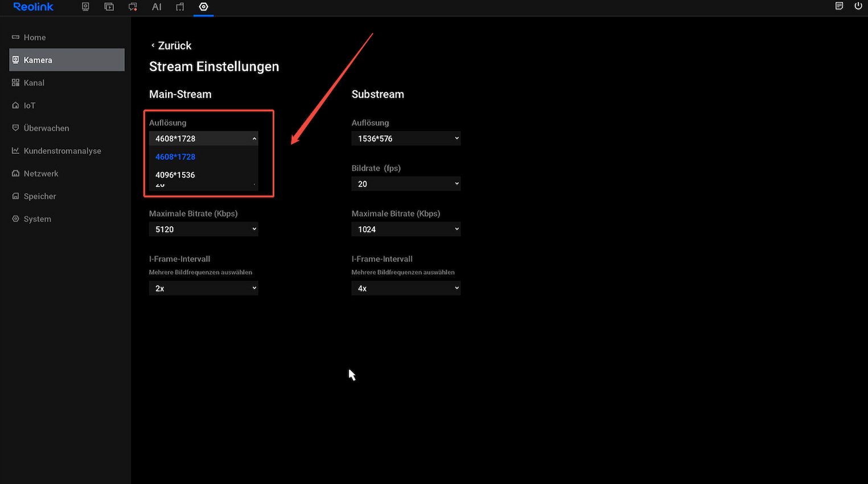Click the IoT house icon
Screen dimensions: 868x484
[x=15, y=105]
